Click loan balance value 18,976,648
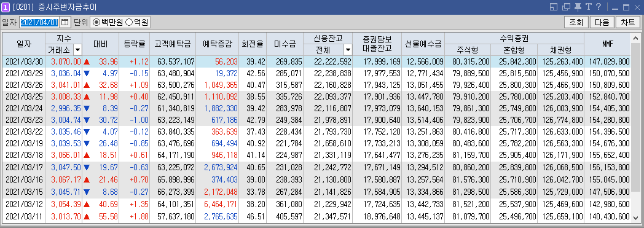644x228 pixels. click(382, 216)
